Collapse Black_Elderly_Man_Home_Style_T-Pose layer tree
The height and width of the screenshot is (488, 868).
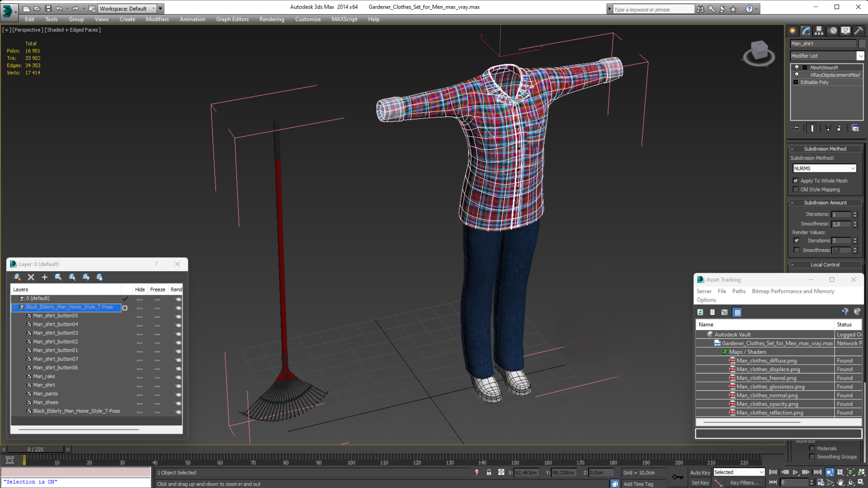pos(15,307)
